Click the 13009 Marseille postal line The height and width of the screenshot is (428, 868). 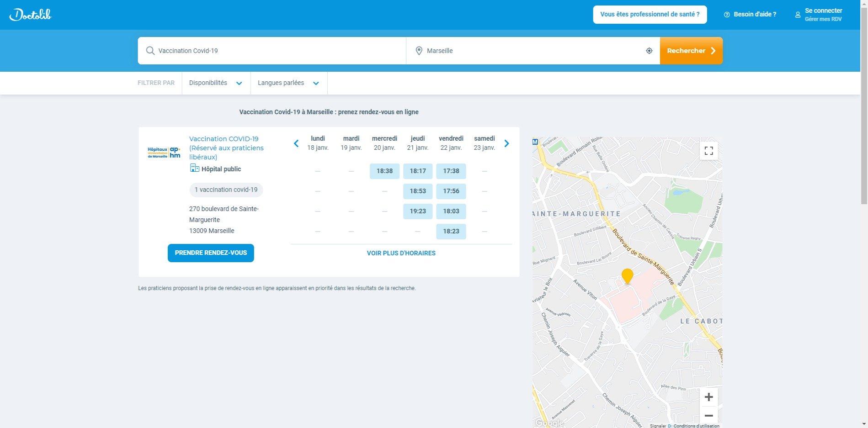pos(212,231)
